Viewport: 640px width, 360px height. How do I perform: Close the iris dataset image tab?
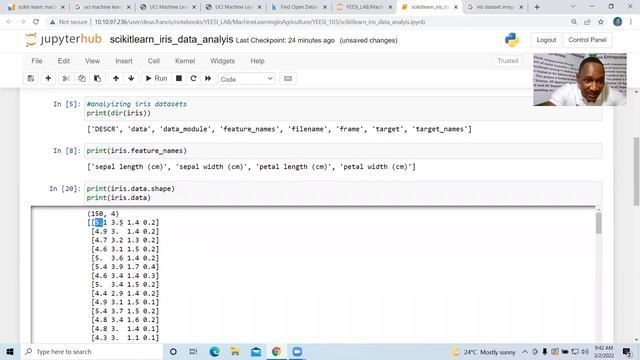click(x=521, y=7)
